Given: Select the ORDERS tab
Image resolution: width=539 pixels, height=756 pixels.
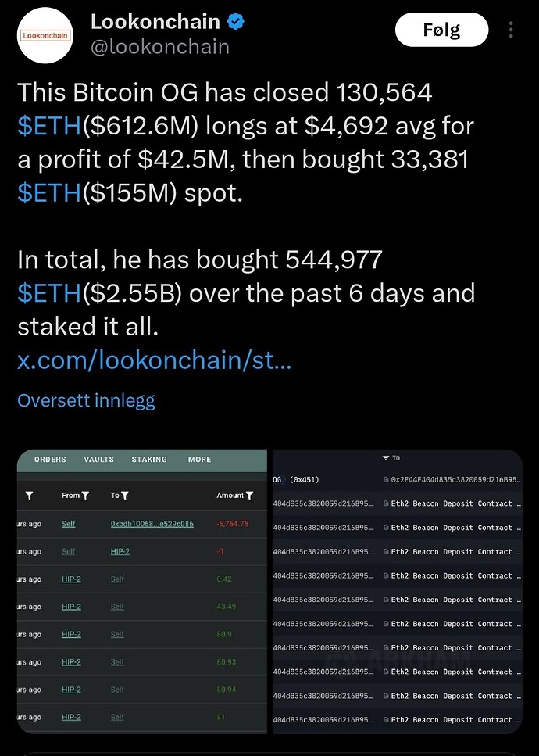Looking at the screenshot, I should pyautogui.click(x=50, y=460).
